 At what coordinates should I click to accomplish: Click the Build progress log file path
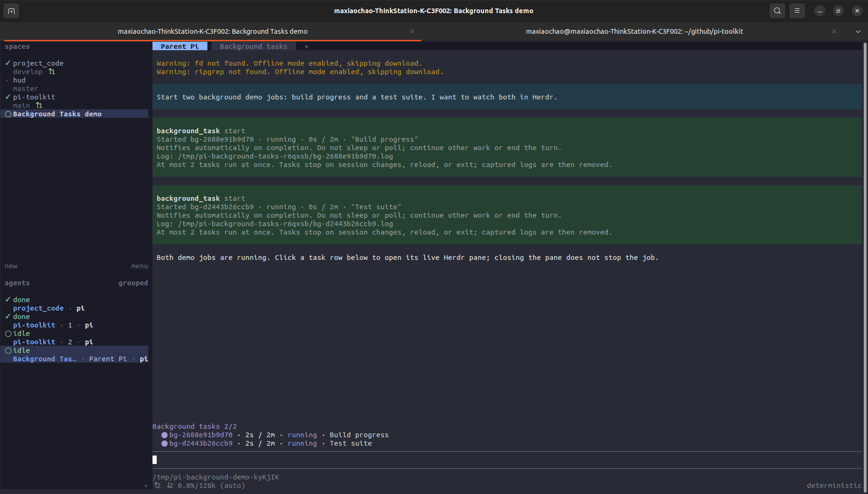tap(285, 156)
